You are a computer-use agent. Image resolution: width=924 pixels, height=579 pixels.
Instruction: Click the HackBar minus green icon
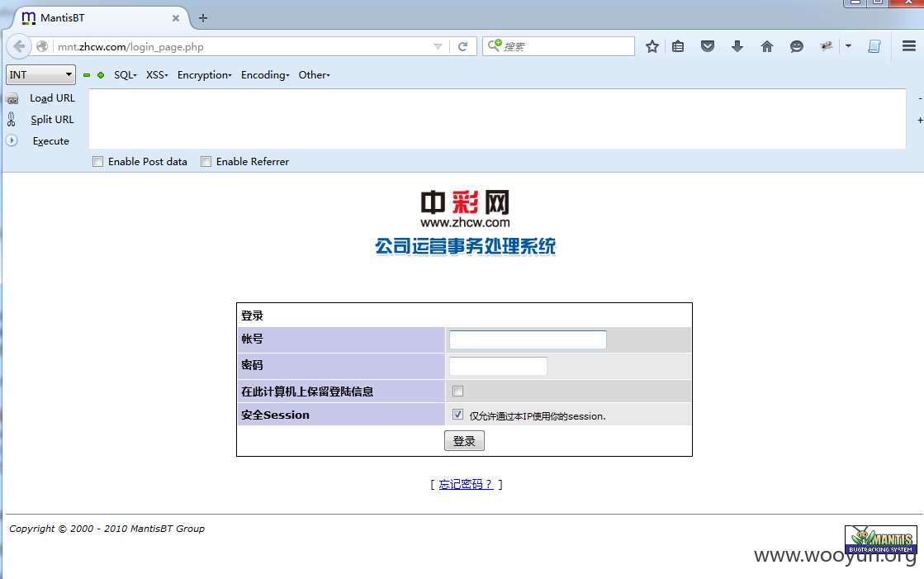(87, 75)
